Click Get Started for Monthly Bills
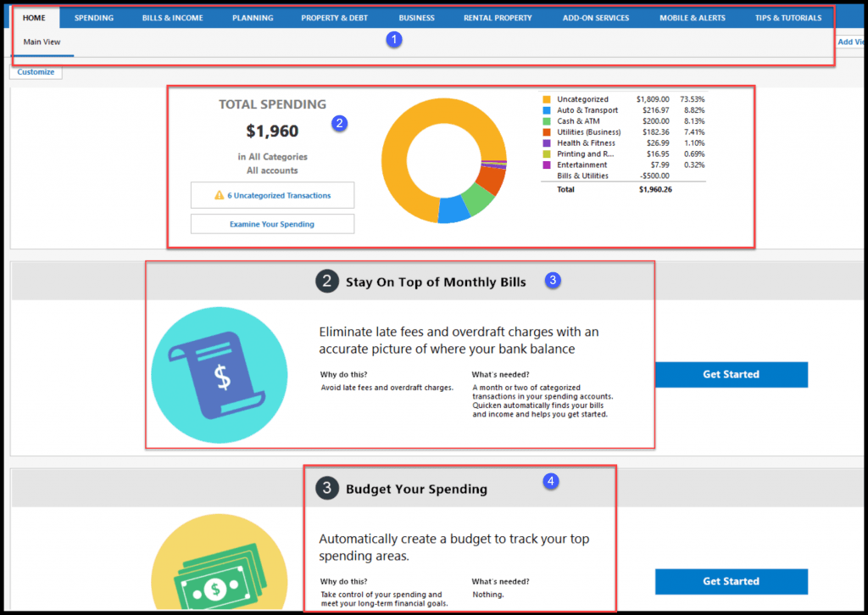 tap(732, 375)
